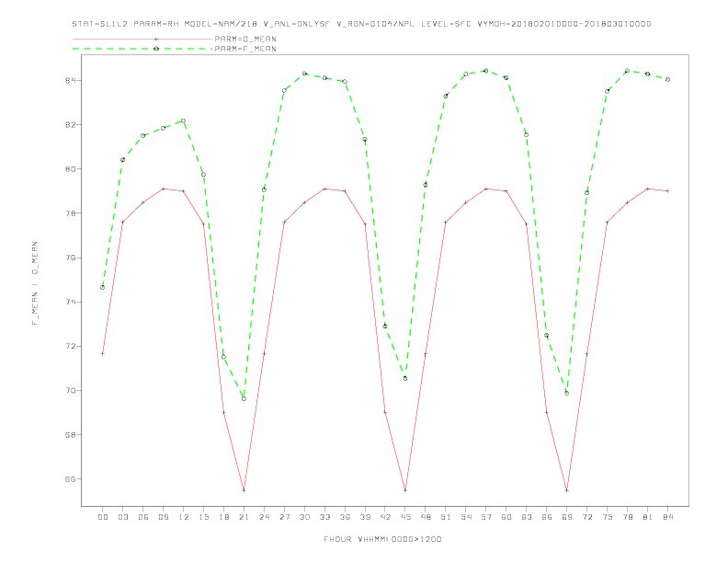
Task: Click the x-axis tick label 36
Action: point(345,517)
